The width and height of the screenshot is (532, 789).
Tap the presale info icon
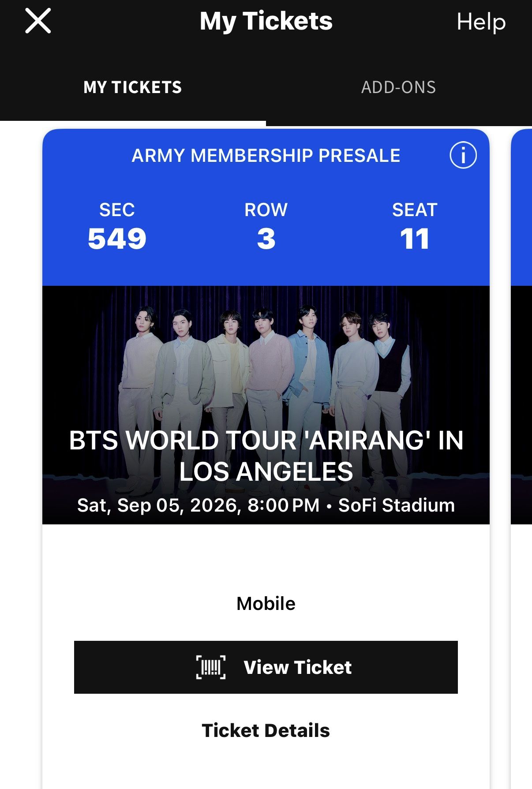[x=463, y=155]
